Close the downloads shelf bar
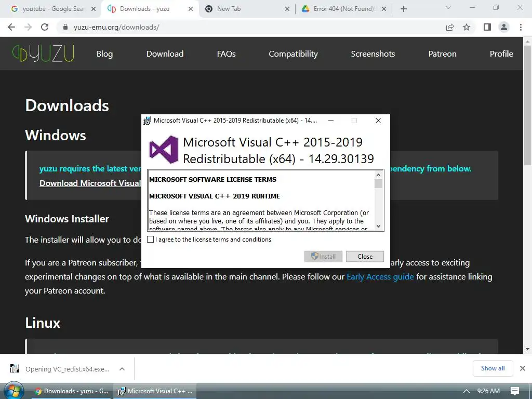 523,368
